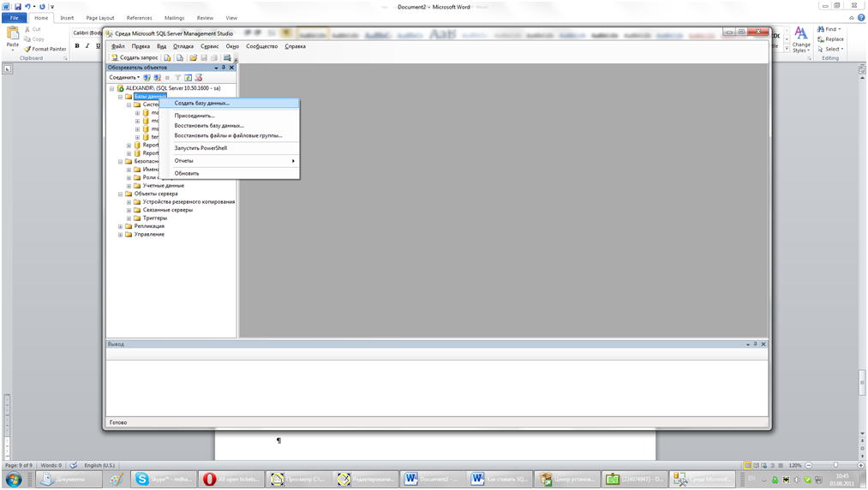Viewport: 868px width, 490px height.
Task: Expand the Учетные данные folder
Action: (x=129, y=186)
